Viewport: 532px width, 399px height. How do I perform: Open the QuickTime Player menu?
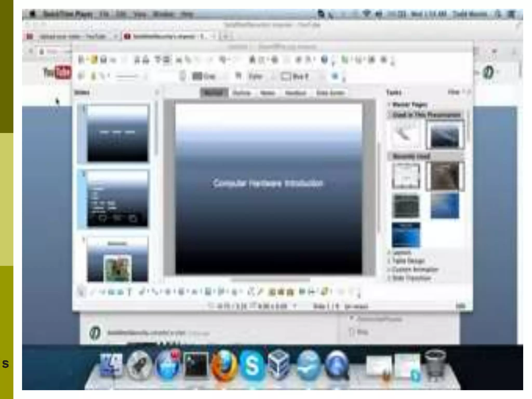(68, 14)
